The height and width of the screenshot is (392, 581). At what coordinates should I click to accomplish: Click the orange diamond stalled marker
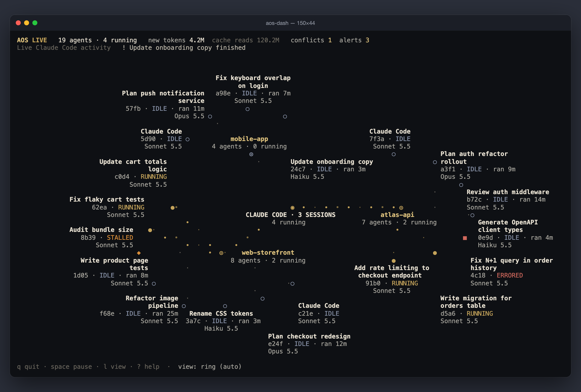tap(139, 253)
